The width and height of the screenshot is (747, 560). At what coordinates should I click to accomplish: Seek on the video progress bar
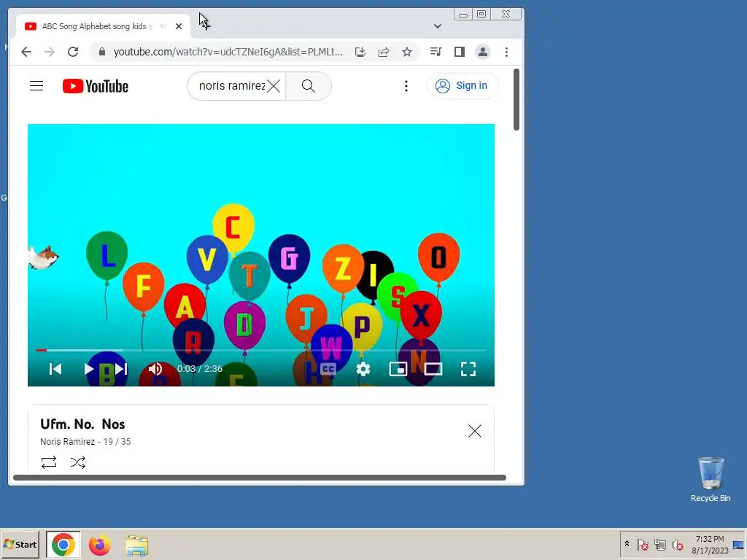tap(261, 351)
